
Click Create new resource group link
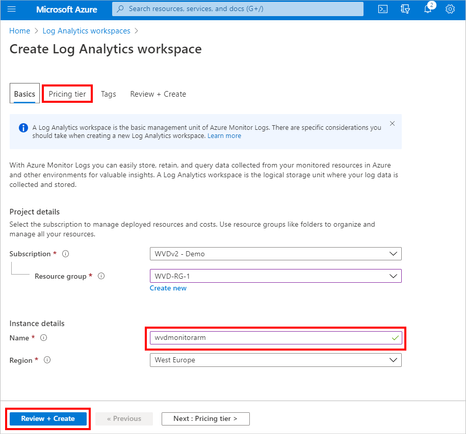point(168,288)
